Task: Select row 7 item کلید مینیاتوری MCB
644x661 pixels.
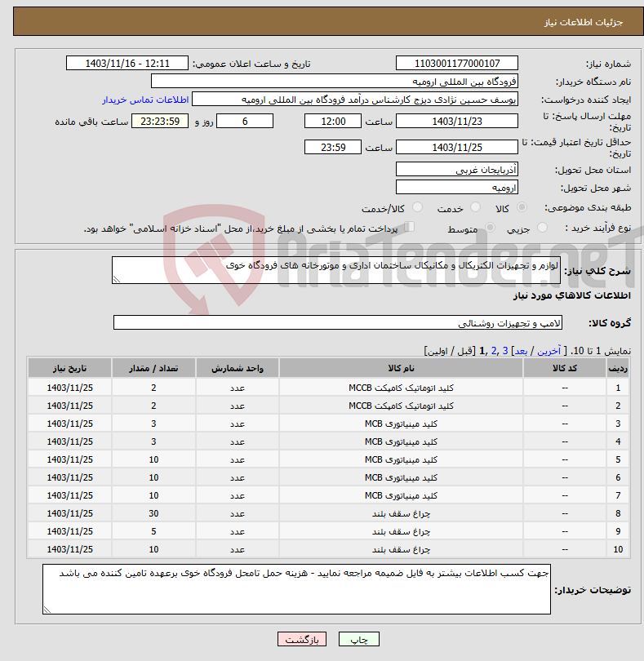Action: (x=401, y=495)
